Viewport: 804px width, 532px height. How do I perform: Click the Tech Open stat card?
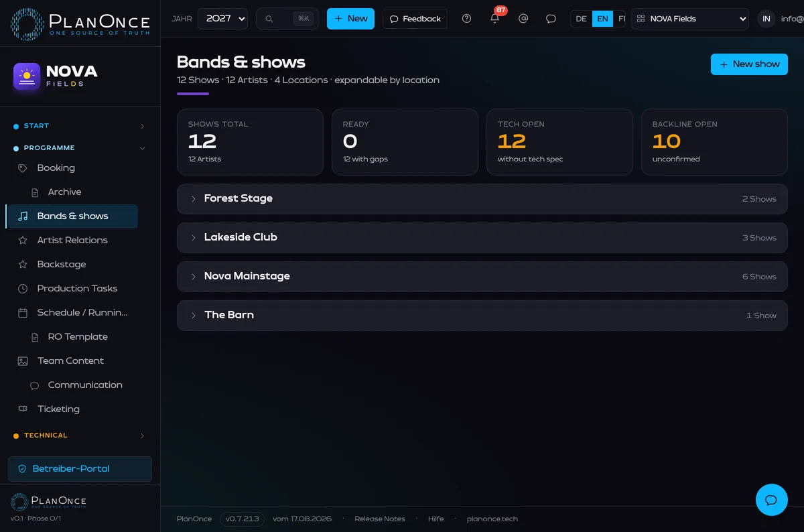coord(559,142)
